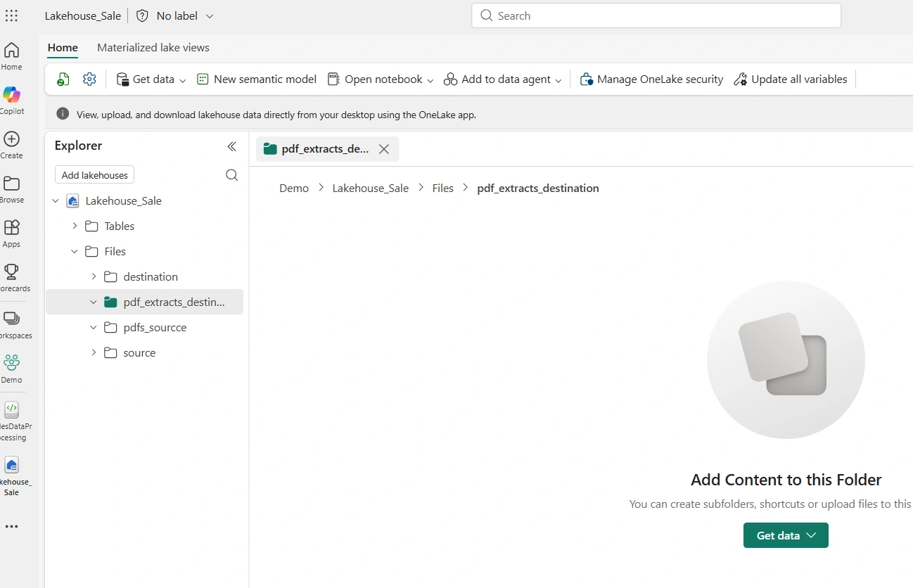Switch to the Home tab
The image size is (913, 588).
63,48
